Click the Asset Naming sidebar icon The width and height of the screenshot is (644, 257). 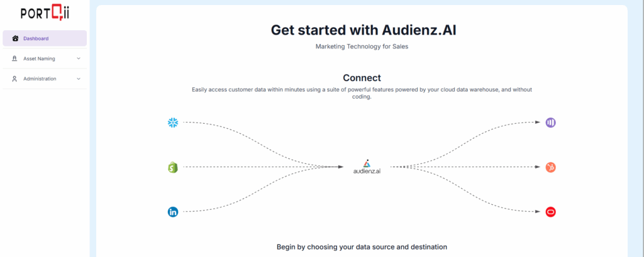click(x=15, y=58)
